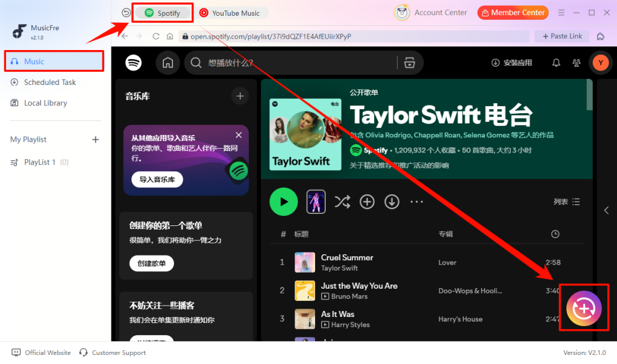Go back with the browser back arrow
This screenshot has width=617, height=364.
coord(125,36)
